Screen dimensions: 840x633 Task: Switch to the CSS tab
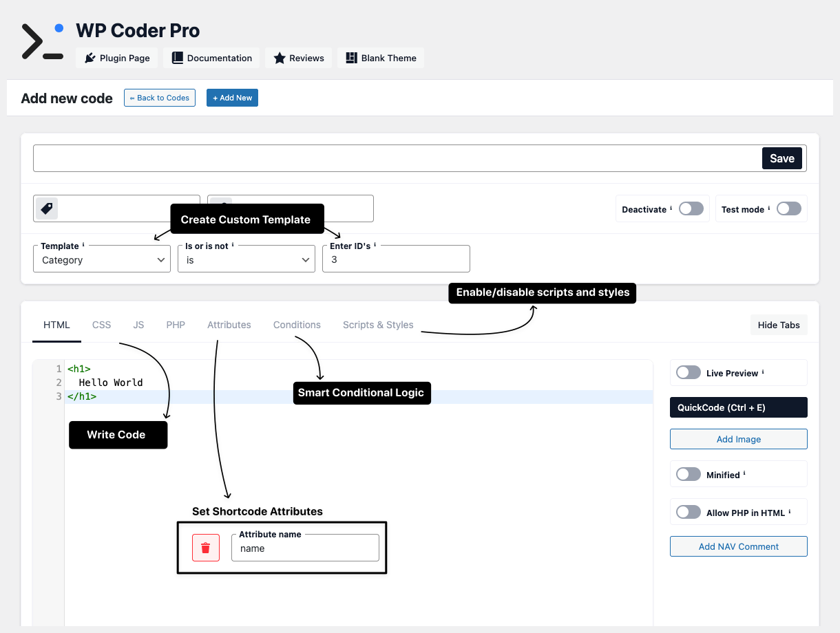[101, 325]
